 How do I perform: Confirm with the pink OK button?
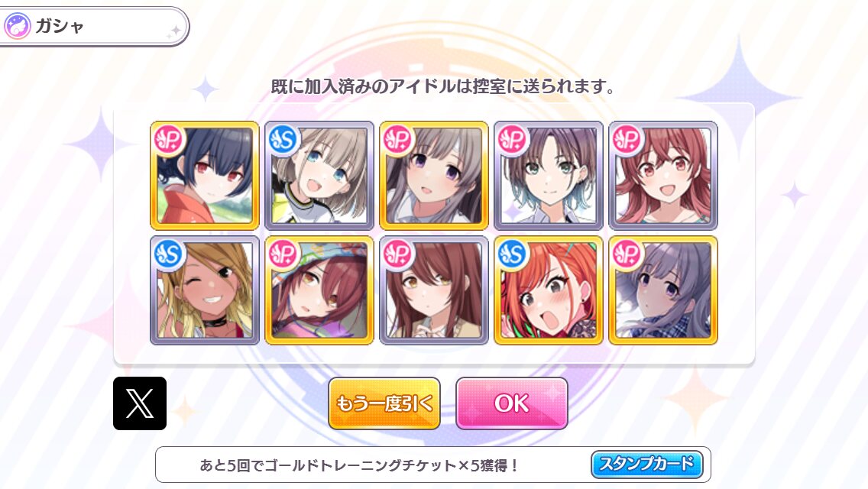(511, 403)
